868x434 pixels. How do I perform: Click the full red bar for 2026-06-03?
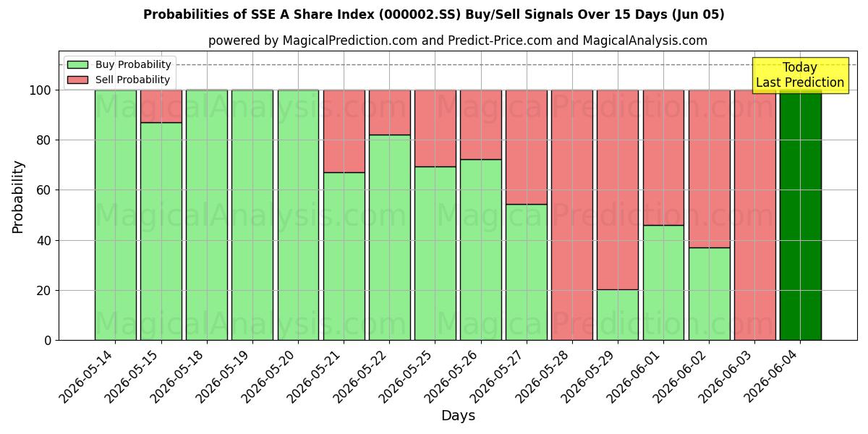coord(754,215)
